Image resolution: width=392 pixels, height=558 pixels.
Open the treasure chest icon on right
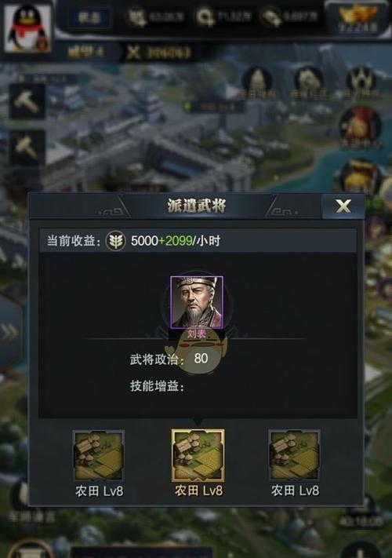[x=360, y=177]
